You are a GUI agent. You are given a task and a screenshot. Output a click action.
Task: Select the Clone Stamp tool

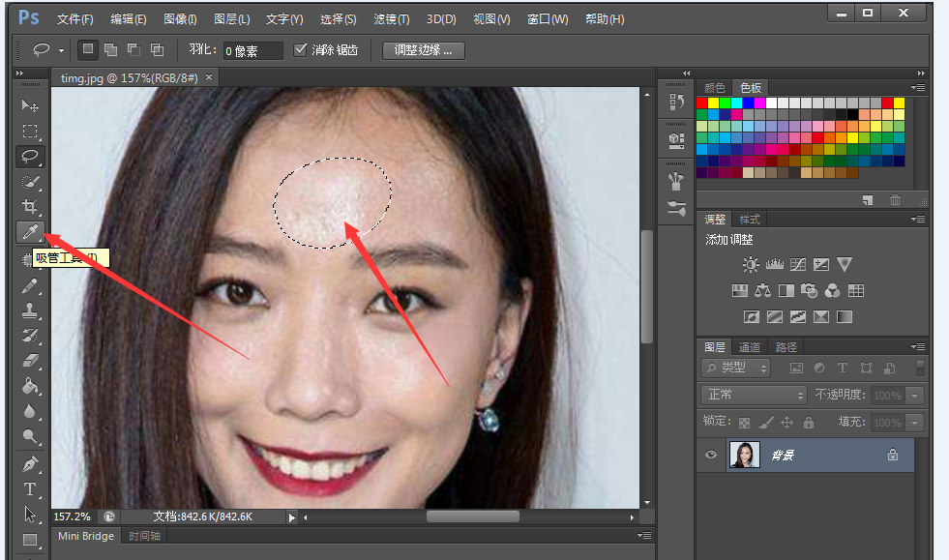pos(30,310)
